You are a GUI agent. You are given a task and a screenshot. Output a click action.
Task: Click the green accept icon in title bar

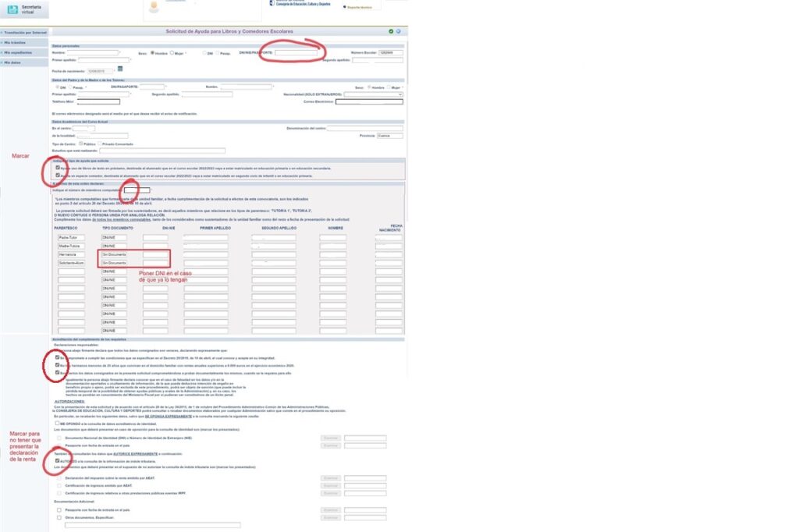click(391, 32)
